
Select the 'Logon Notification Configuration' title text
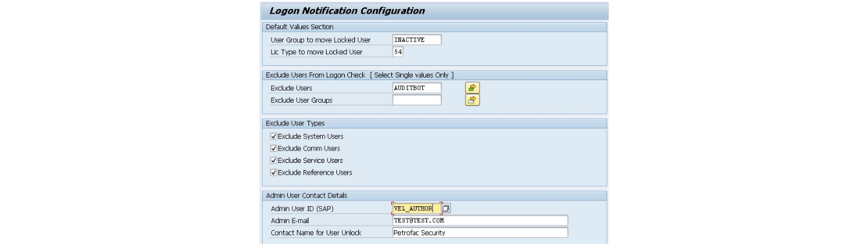point(347,10)
